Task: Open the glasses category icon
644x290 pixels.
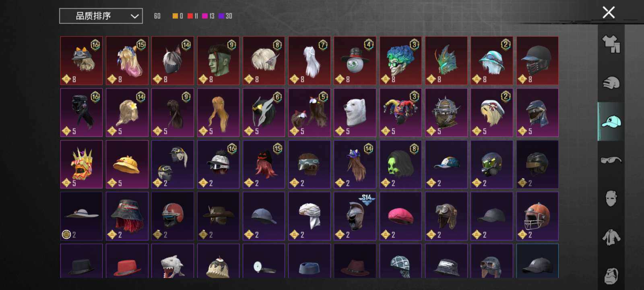Action: coord(611,160)
